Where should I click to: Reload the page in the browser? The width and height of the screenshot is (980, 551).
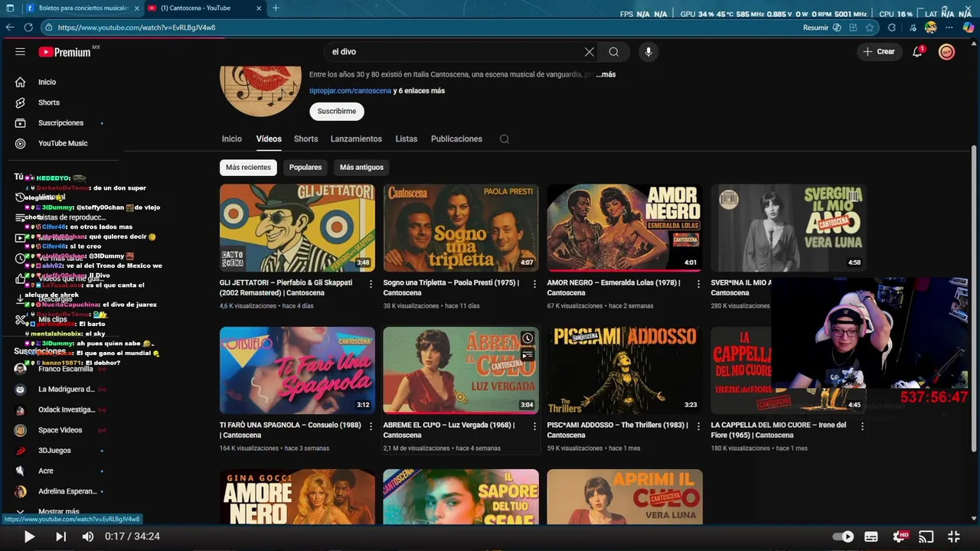click(x=28, y=28)
